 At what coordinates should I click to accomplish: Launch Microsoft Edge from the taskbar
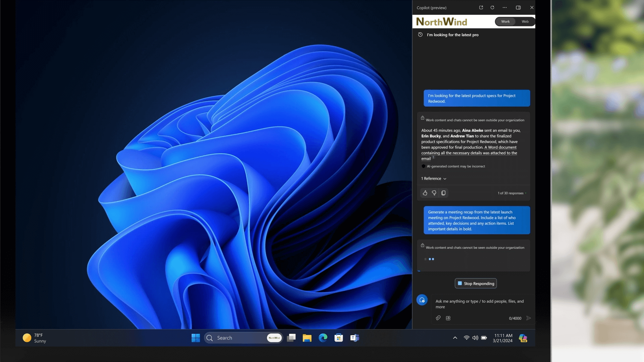pos(323,338)
